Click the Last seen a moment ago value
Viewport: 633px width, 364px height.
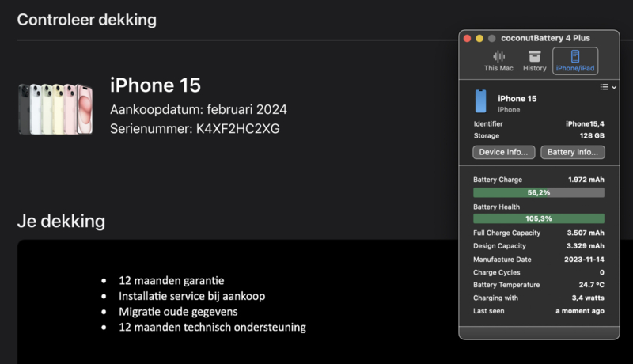pyautogui.click(x=580, y=311)
